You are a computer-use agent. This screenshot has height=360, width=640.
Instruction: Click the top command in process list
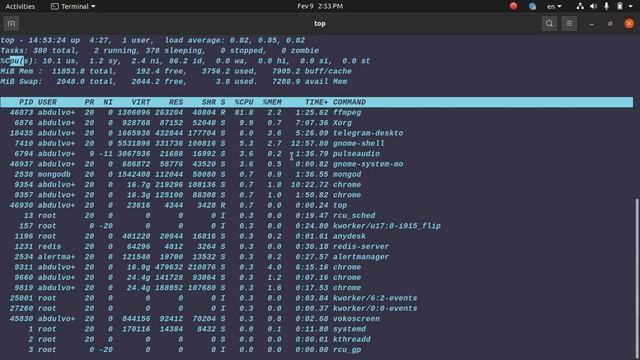[340, 205]
